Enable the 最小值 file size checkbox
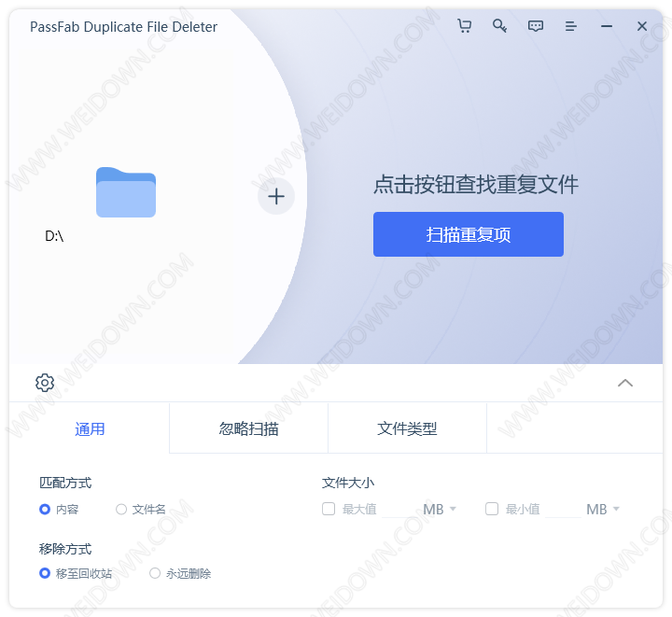Screen dimensions: 672x617 point(492,509)
